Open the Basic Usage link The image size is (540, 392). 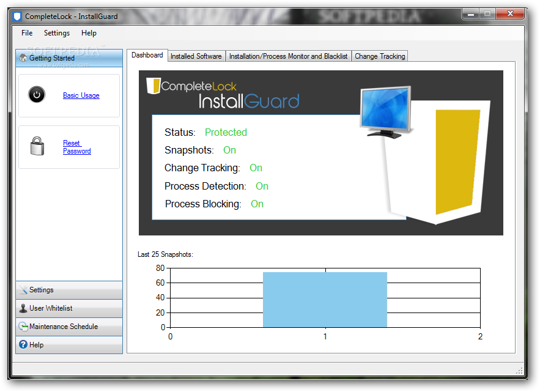(x=81, y=95)
